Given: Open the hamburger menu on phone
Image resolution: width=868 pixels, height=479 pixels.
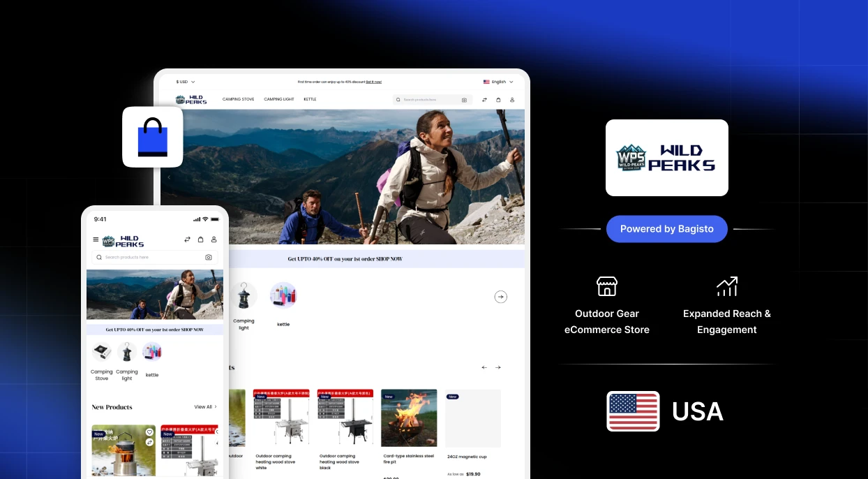Looking at the screenshot, I should [96, 239].
